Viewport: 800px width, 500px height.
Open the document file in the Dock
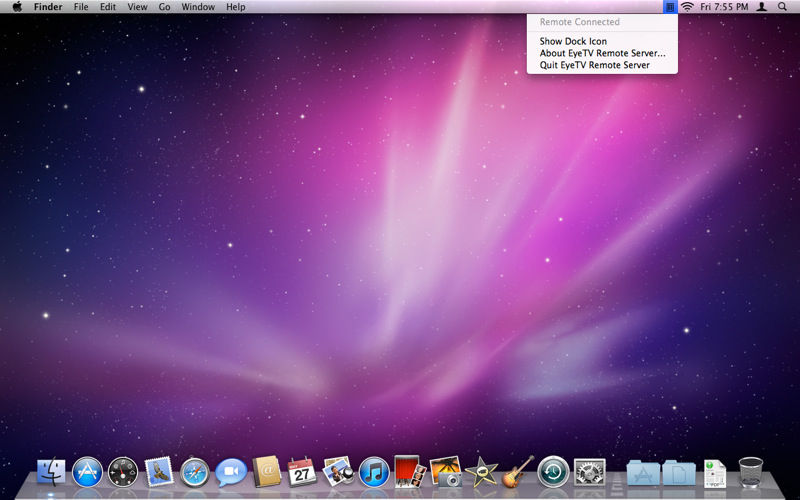(715, 473)
